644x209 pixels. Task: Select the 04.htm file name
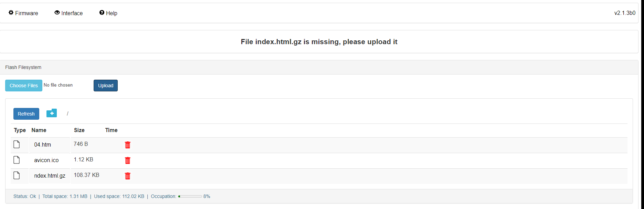click(43, 145)
